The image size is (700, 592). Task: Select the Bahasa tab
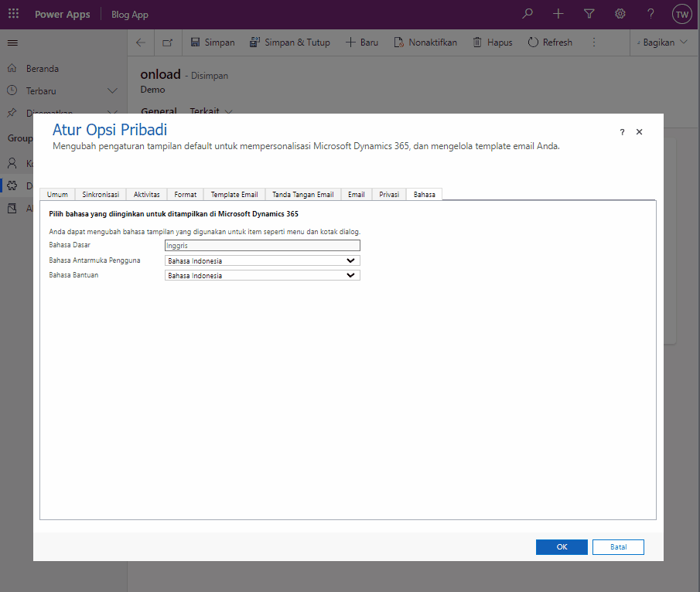point(425,195)
